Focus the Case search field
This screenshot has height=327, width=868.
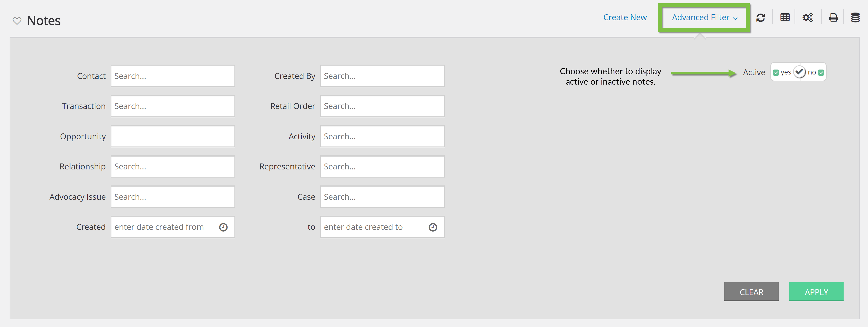(382, 197)
